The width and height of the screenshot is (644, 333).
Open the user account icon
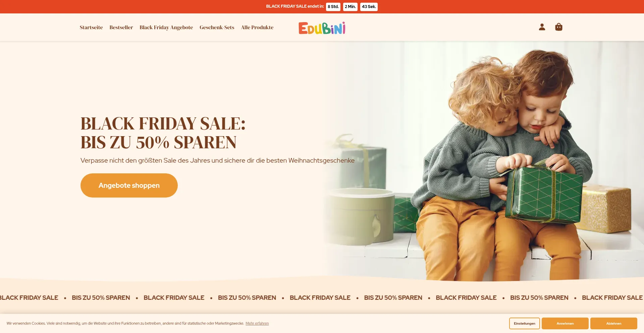tap(542, 27)
